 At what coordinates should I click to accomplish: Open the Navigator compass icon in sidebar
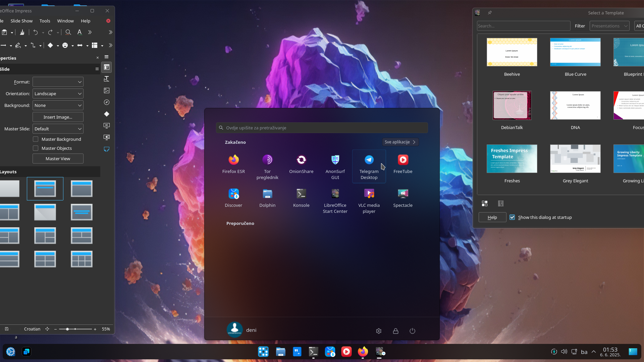[x=107, y=102]
